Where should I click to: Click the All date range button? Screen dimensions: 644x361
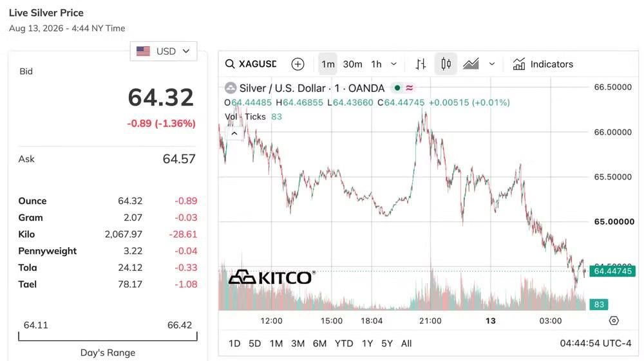click(406, 344)
